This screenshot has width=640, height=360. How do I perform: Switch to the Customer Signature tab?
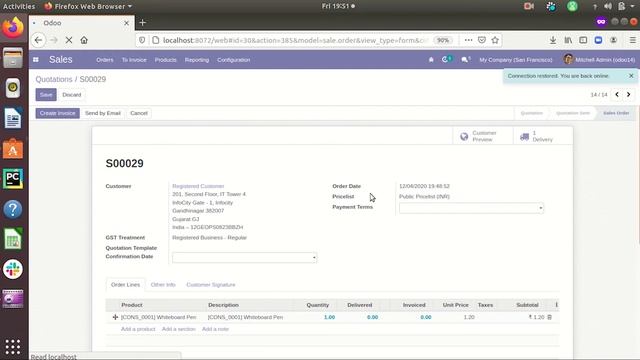[211, 284]
